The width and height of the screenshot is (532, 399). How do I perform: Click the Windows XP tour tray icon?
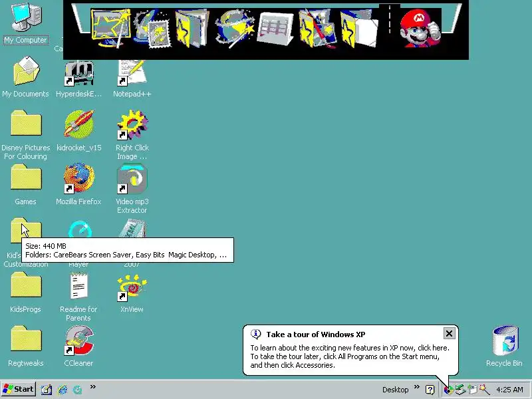coord(448,390)
